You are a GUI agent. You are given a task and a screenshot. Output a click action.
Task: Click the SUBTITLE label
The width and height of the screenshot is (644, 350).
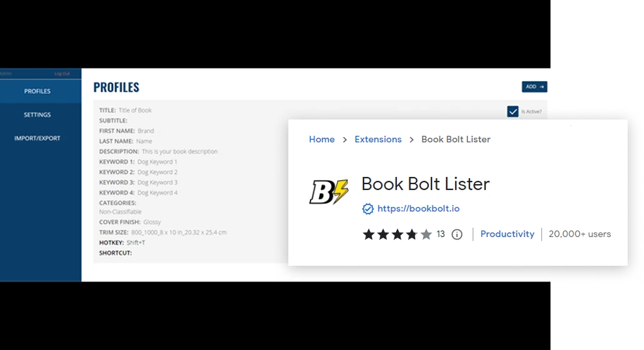click(113, 121)
